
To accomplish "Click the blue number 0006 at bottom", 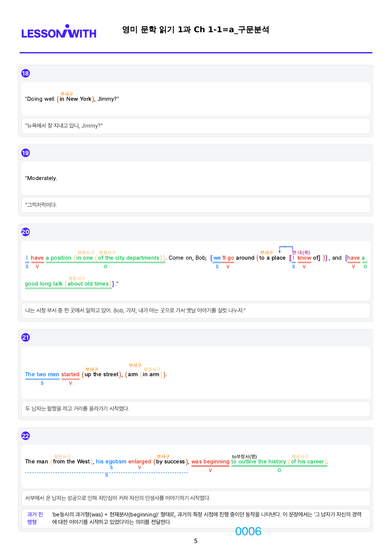I will [248, 531].
